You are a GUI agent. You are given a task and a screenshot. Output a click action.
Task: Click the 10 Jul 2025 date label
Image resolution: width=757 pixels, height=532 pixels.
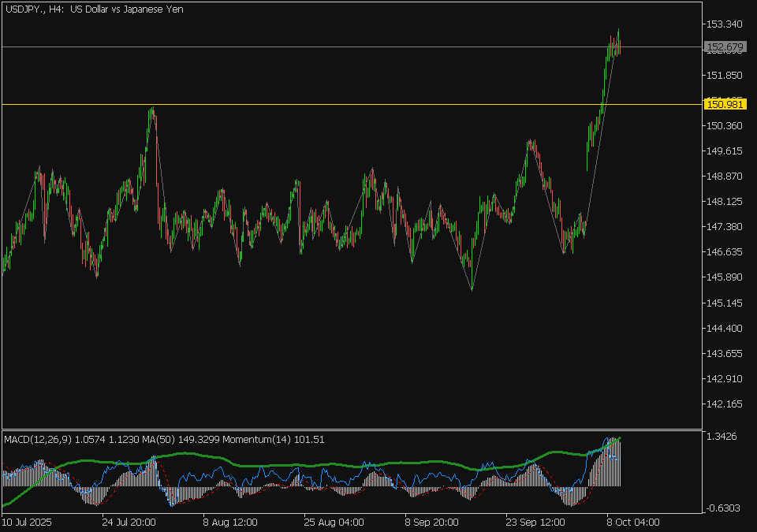click(29, 522)
